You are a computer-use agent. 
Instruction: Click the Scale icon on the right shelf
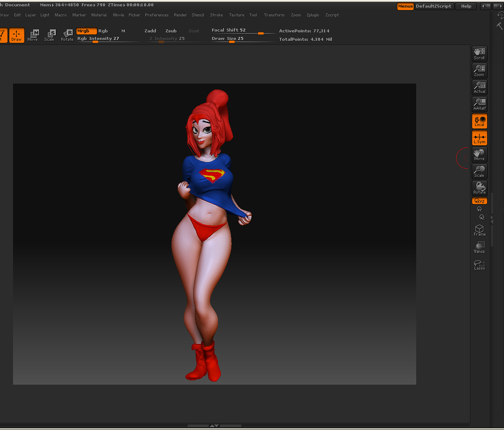[x=479, y=171]
